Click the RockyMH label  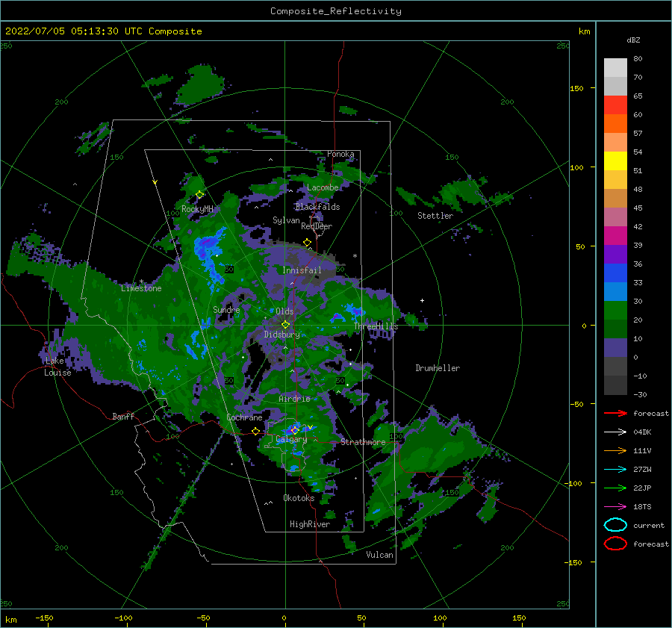pos(197,209)
